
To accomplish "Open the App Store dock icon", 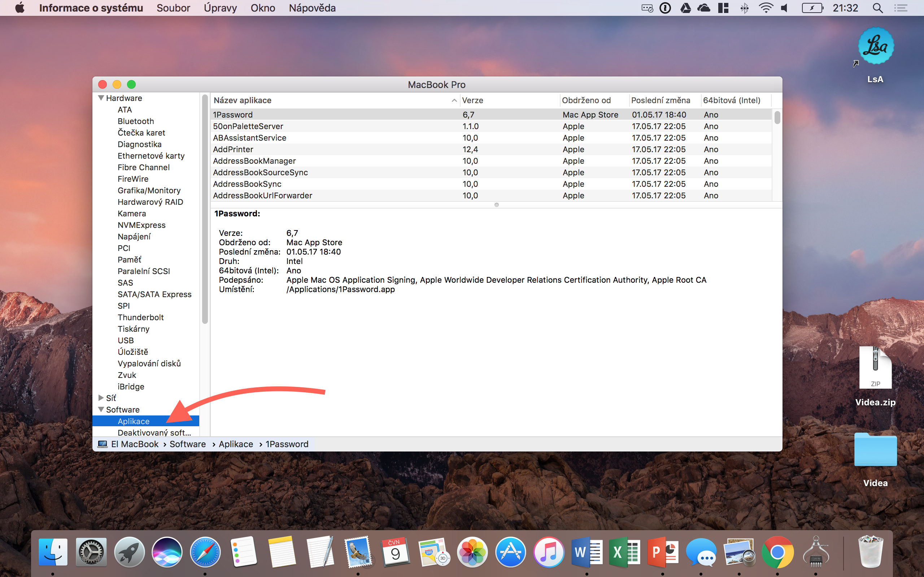I will (510, 552).
